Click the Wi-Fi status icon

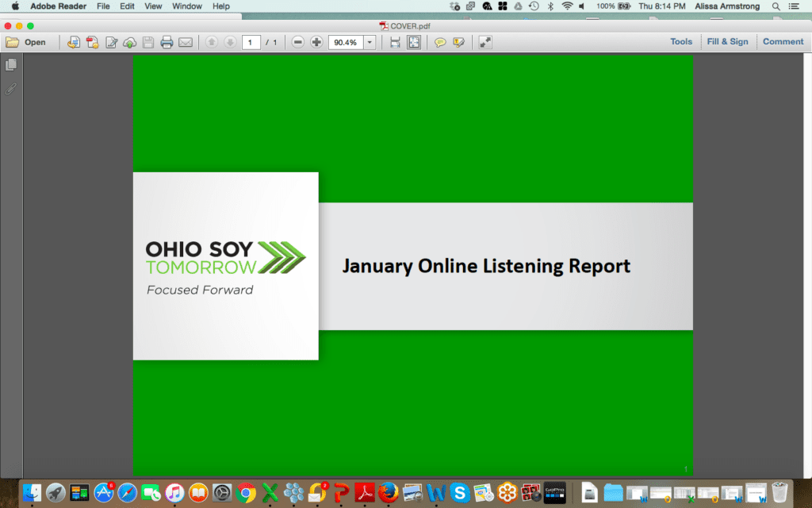(567, 6)
